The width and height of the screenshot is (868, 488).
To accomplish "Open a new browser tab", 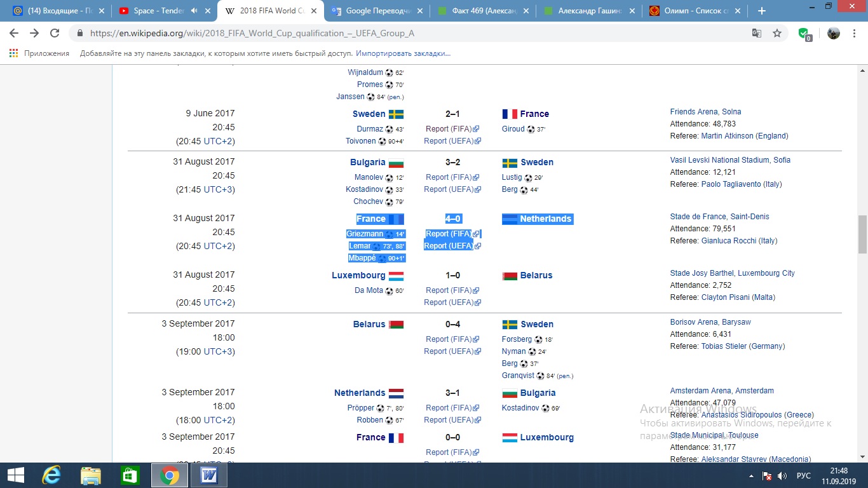I will pos(762,11).
